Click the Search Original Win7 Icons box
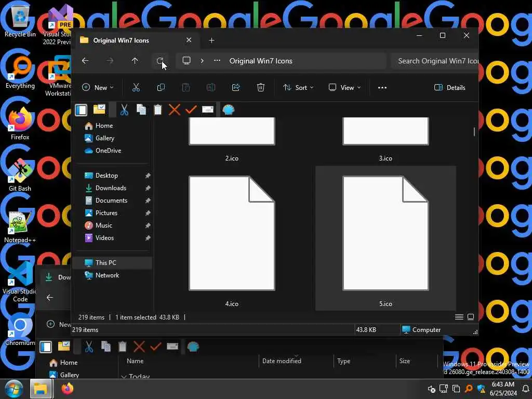The height and width of the screenshot is (399, 532). 435,61
